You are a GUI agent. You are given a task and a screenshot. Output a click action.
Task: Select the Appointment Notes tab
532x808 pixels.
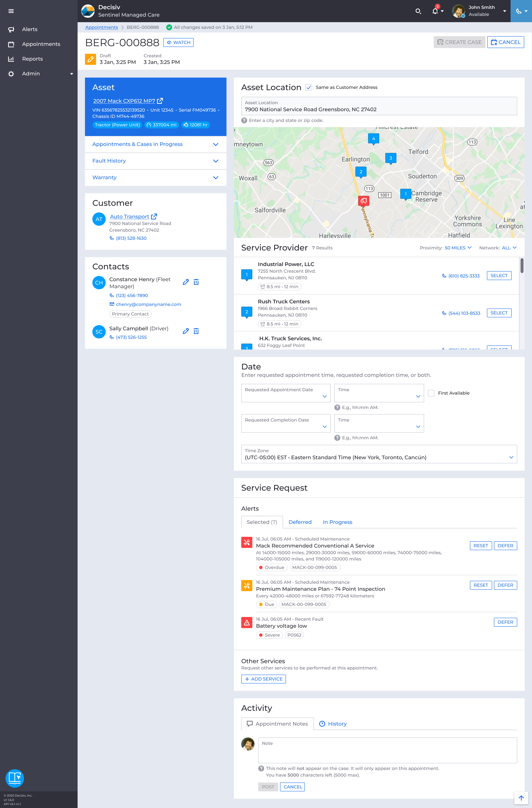(277, 724)
